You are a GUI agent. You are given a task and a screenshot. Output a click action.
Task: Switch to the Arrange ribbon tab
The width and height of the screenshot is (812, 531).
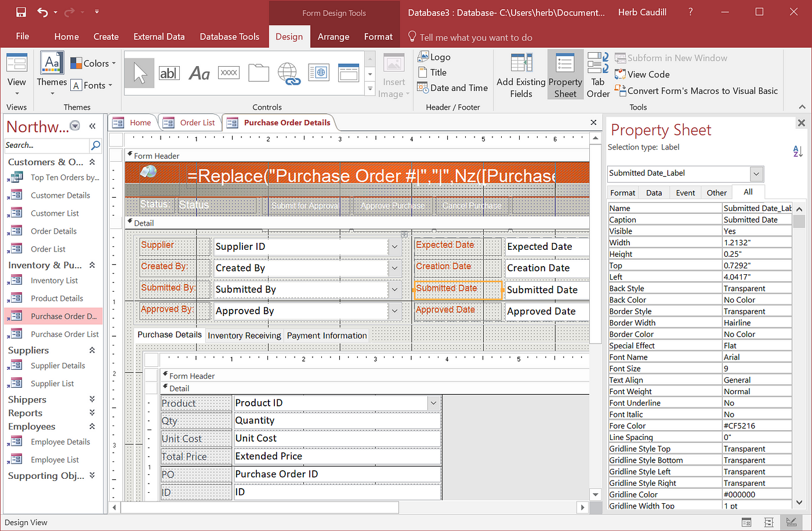[x=333, y=37]
